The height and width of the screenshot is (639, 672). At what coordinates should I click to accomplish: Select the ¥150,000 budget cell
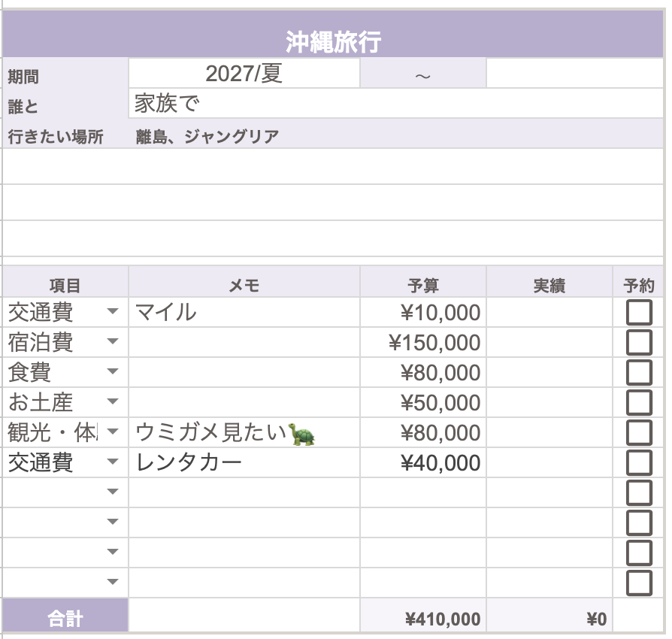pyautogui.click(x=423, y=342)
